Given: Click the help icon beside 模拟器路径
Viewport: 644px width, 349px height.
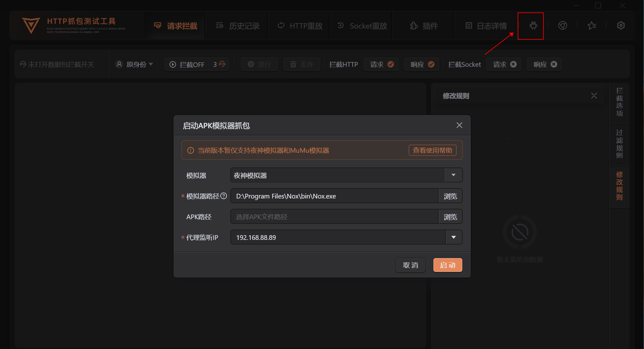Looking at the screenshot, I should 223,196.
